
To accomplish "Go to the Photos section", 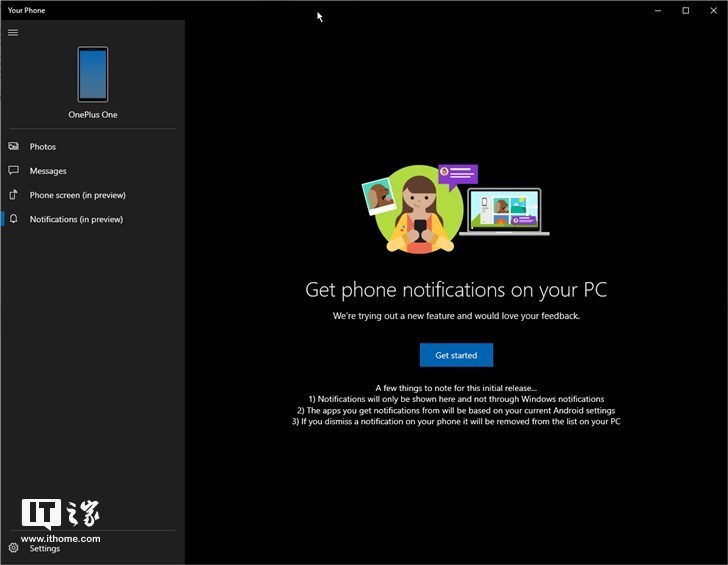I will click(x=43, y=147).
